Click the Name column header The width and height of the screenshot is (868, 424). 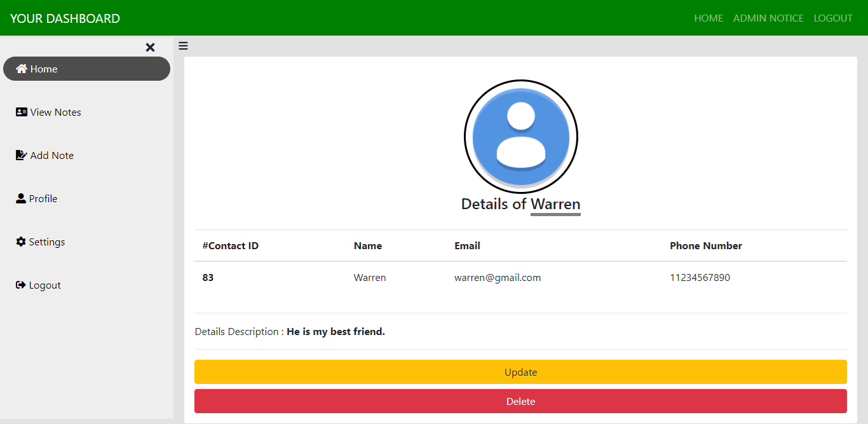(368, 245)
